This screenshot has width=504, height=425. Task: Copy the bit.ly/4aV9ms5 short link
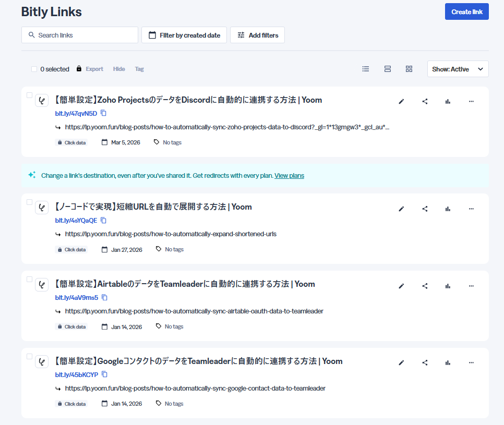pos(104,297)
